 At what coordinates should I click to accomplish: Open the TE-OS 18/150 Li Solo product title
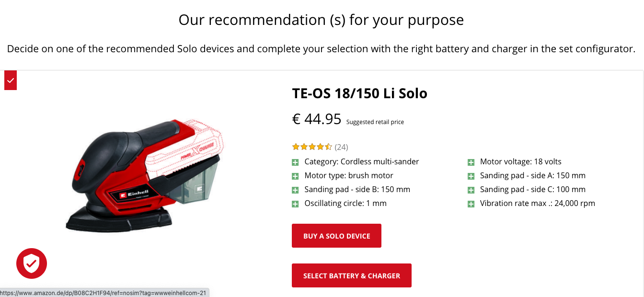click(x=359, y=93)
